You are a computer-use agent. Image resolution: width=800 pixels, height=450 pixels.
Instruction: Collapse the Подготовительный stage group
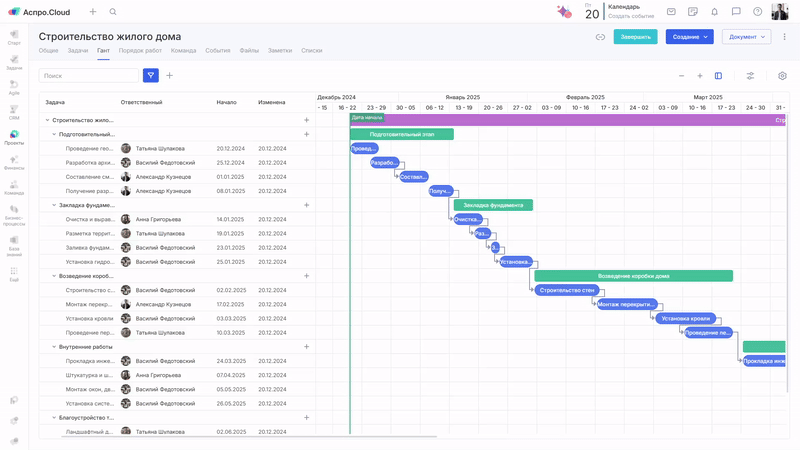pos(54,134)
